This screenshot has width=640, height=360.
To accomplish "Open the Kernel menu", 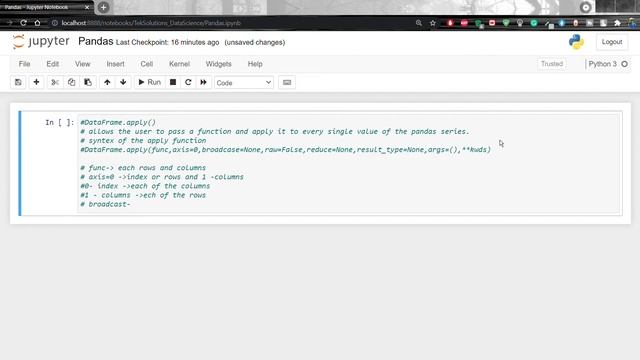I will (180, 64).
